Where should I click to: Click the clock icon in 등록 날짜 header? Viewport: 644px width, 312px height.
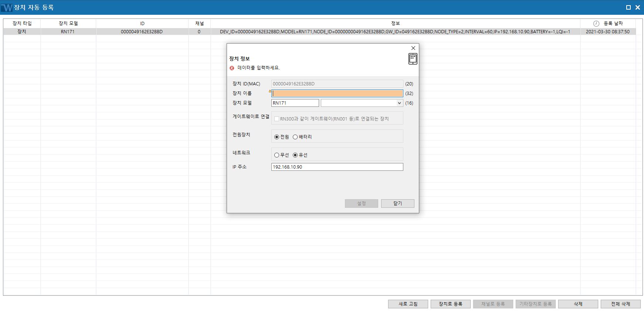pyautogui.click(x=596, y=23)
